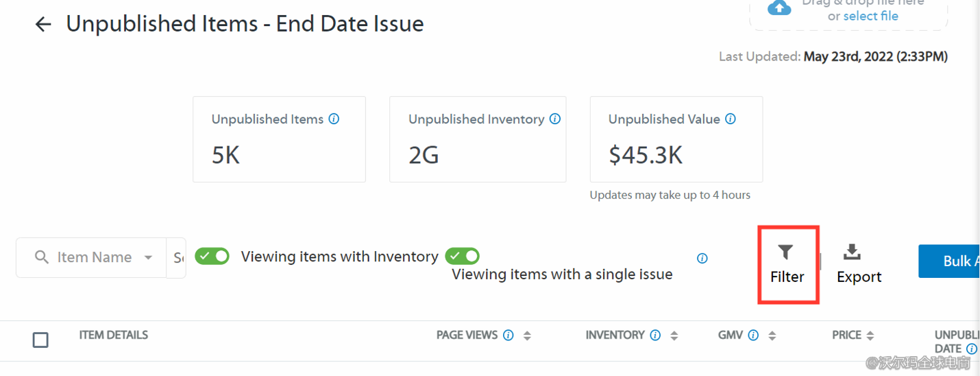The width and height of the screenshot is (980, 376).
Task: Click the select file link
Action: pyautogui.click(x=870, y=16)
